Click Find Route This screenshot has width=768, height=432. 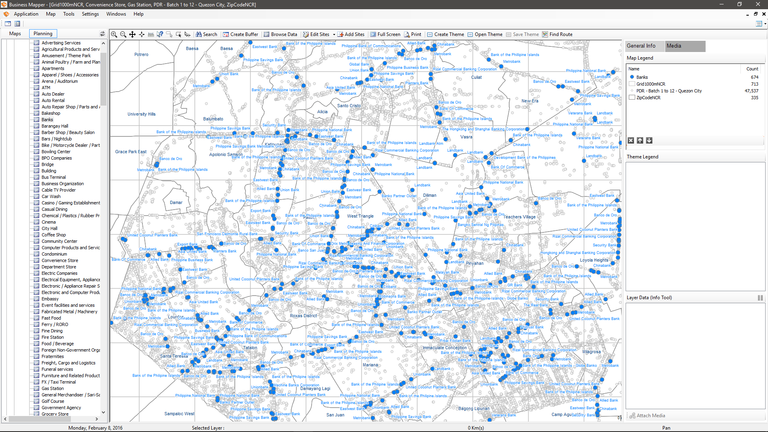click(x=557, y=34)
